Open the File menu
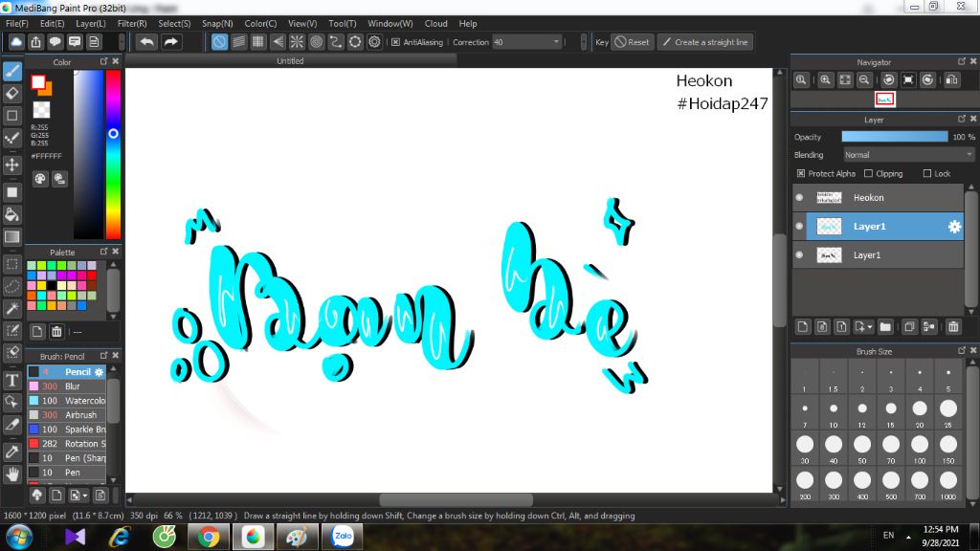The width and height of the screenshot is (980, 551). tap(17, 23)
